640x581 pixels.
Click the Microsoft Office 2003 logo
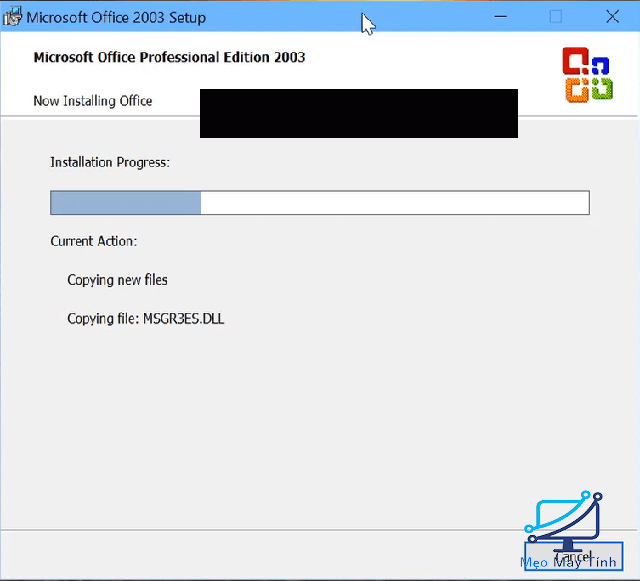[587, 75]
